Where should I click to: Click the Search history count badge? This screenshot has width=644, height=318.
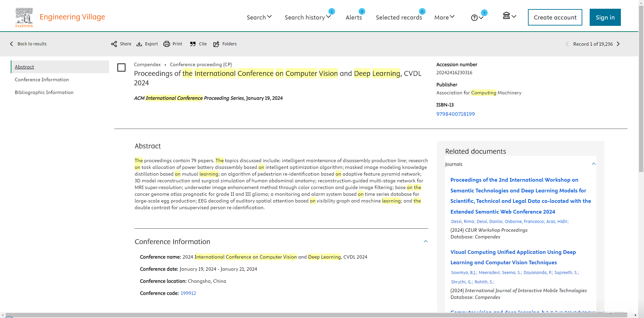click(x=332, y=11)
